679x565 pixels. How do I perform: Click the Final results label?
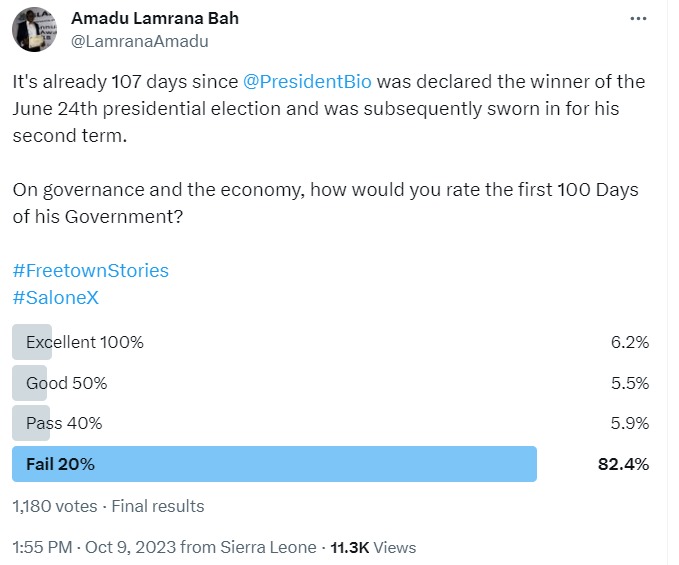point(157,506)
